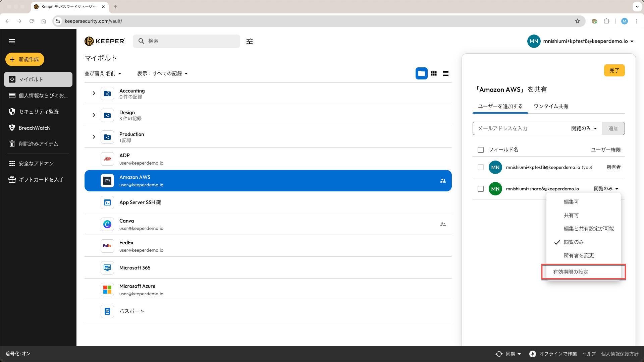Click the hamburger menu icon
This screenshot has height=362, width=644.
tap(12, 41)
